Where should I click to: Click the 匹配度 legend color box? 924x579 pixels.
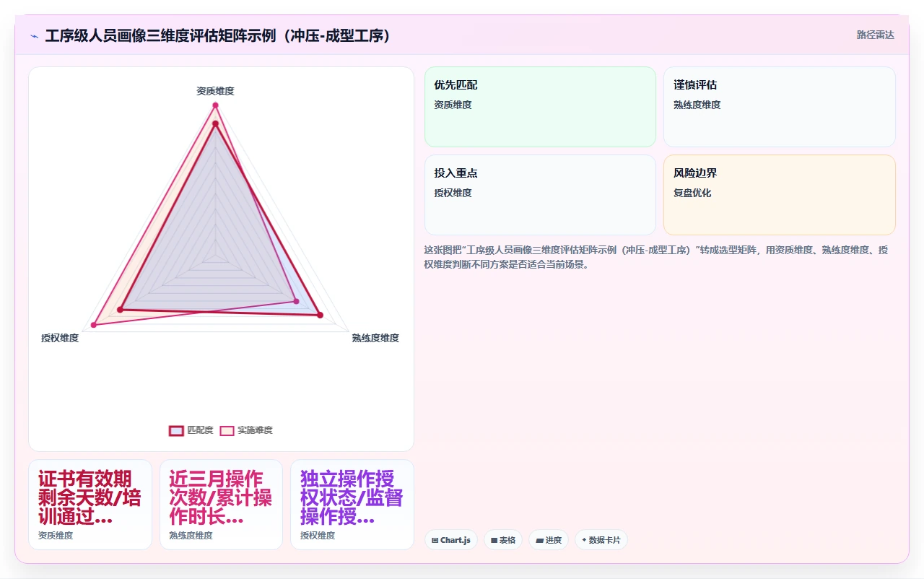(x=176, y=430)
